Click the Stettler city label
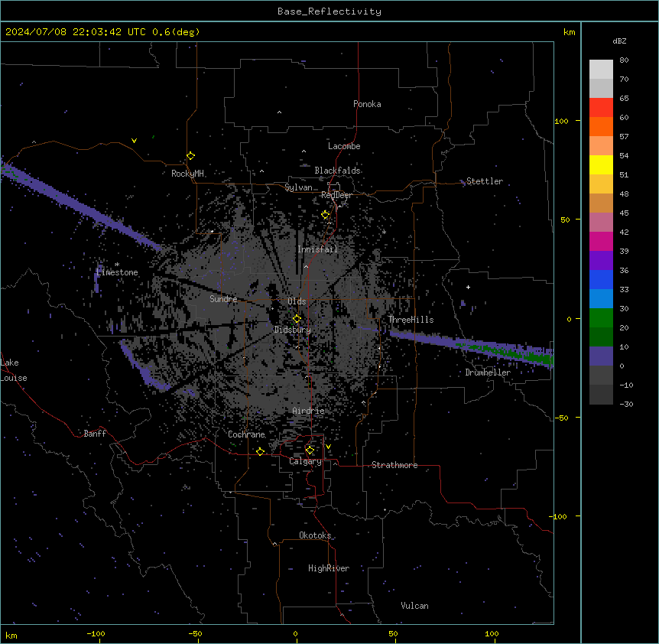The width and height of the screenshot is (659, 644). coord(485,181)
